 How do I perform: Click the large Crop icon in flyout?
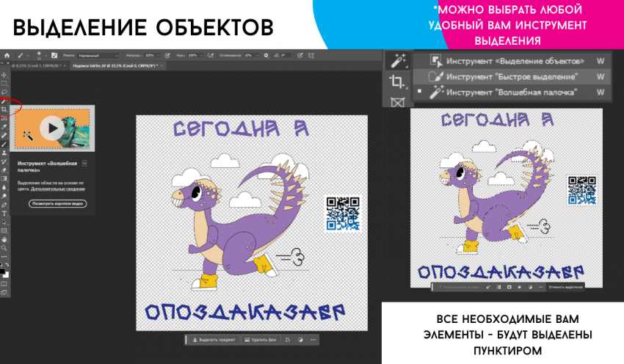click(x=396, y=81)
